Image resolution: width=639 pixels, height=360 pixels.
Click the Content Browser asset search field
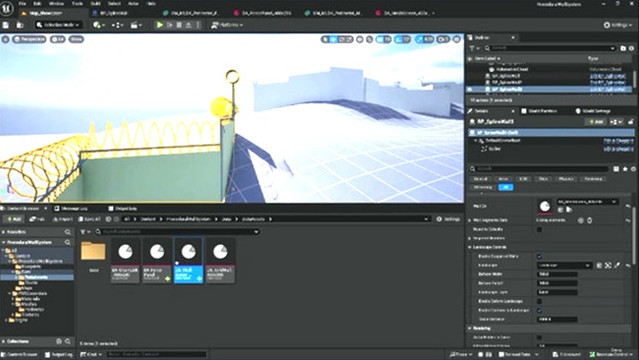tap(178, 232)
